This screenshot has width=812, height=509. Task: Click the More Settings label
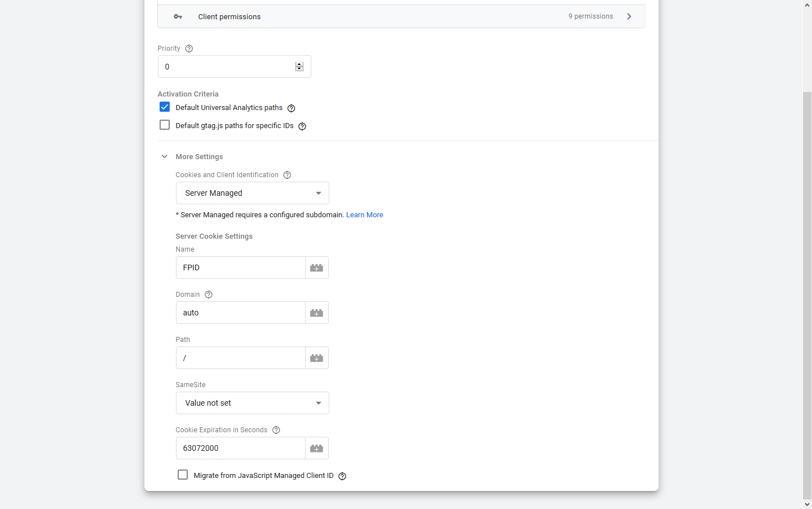pyautogui.click(x=200, y=157)
